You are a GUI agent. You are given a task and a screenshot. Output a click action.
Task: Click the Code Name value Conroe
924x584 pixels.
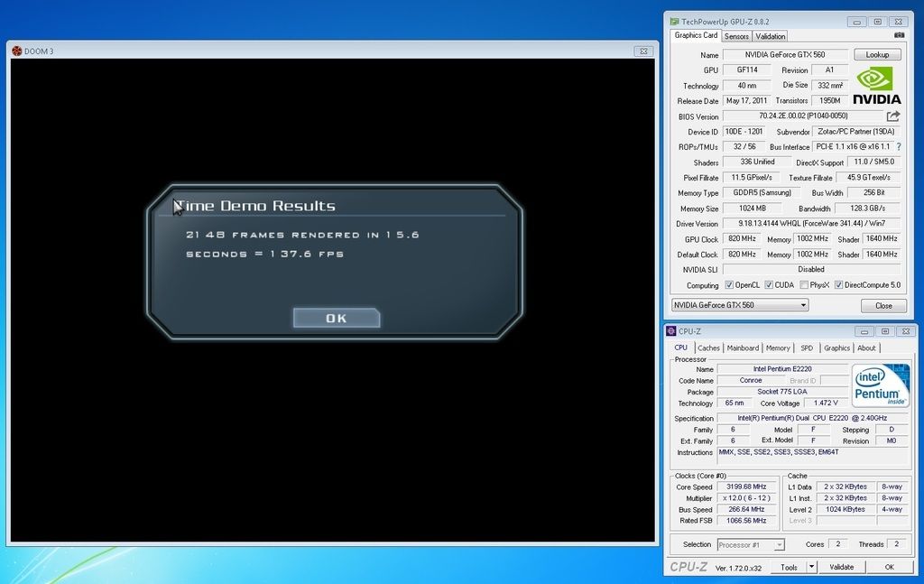click(x=750, y=380)
